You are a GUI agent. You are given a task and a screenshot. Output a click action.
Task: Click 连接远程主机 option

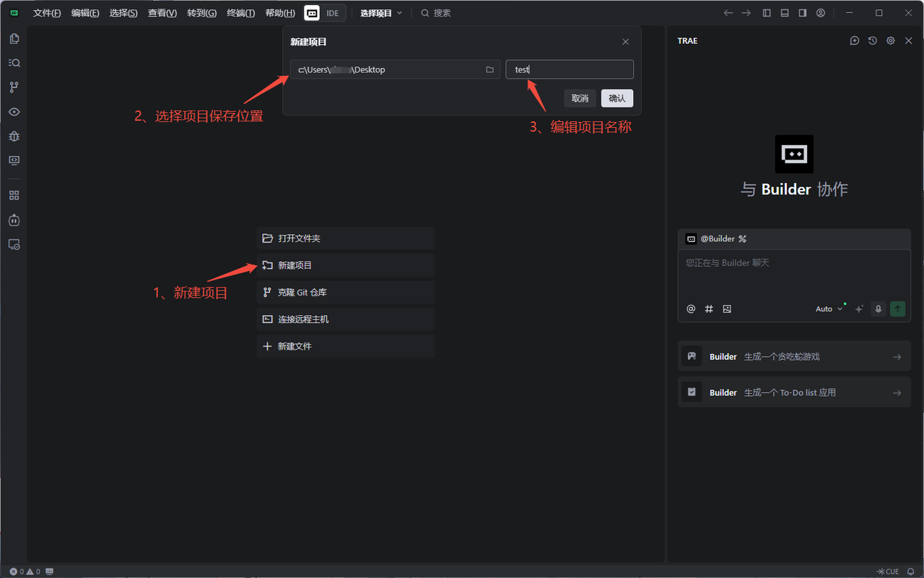[x=346, y=319]
